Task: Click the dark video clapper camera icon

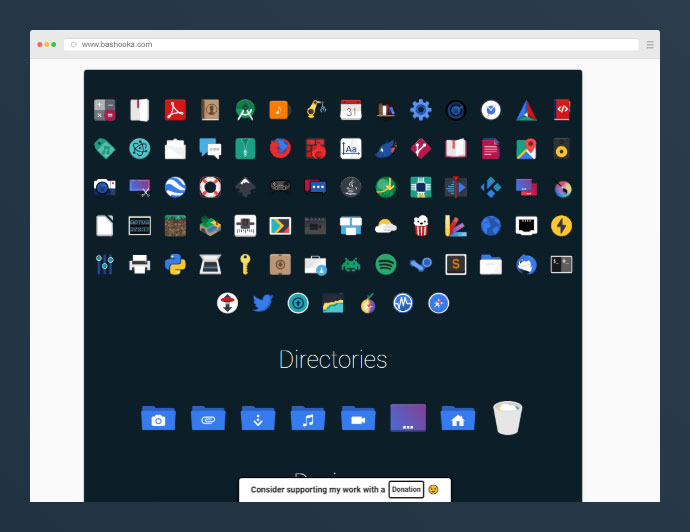Action: point(316,226)
